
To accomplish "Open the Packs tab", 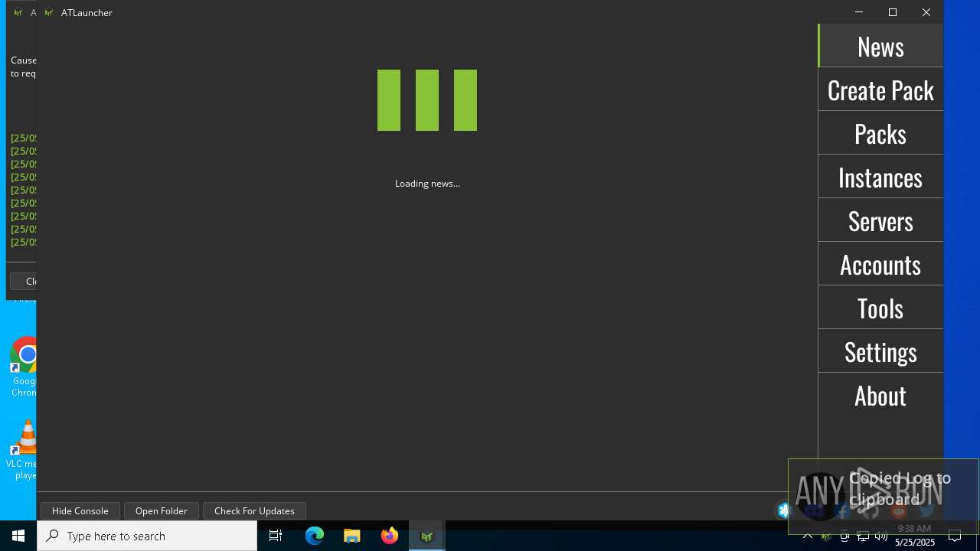I will tap(880, 133).
